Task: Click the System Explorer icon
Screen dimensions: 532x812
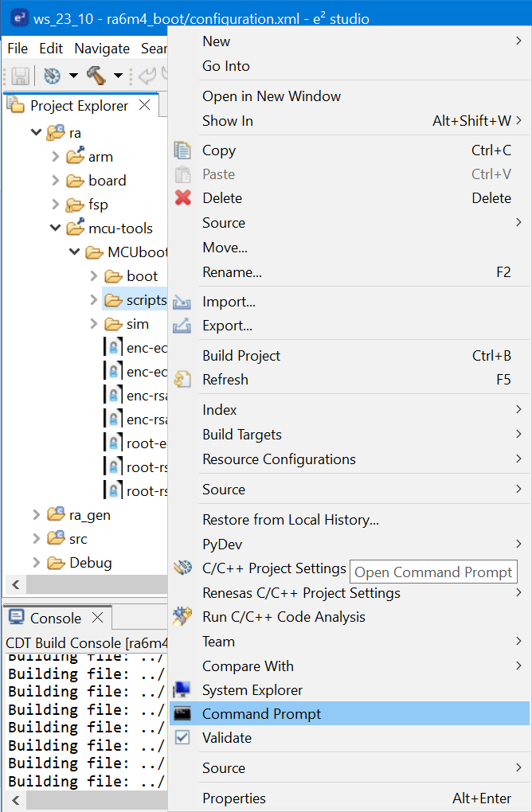Action: coord(182,689)
